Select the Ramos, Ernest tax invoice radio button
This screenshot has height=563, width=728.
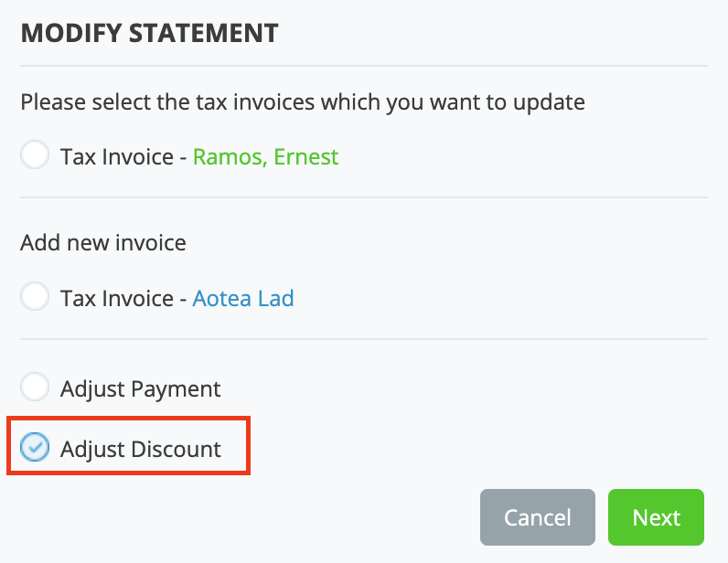[x=35, y=156]
